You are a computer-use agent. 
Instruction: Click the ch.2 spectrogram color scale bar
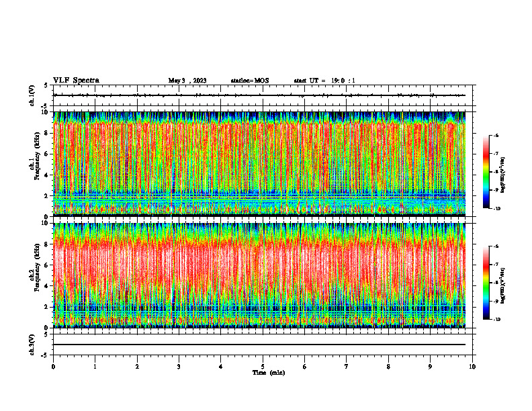pos(486,283)
